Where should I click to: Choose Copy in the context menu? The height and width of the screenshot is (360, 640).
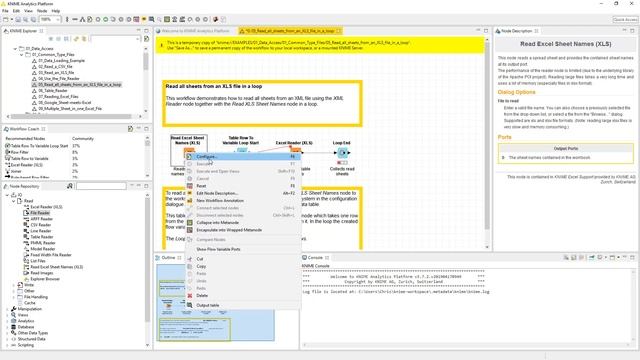click(x=243, y=266)
